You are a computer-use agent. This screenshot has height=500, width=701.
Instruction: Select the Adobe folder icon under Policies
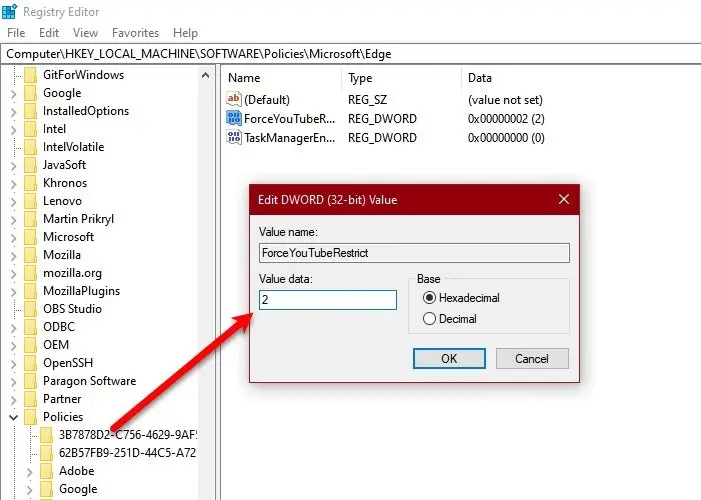[46, 471]
